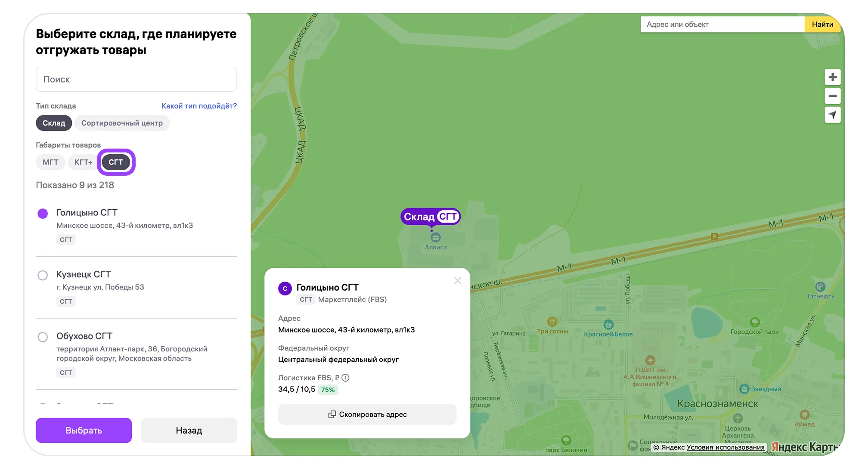This screenshot has height=469, width=868.
Task: Open the Какой тип подойдёт? link
Action: 199,106
